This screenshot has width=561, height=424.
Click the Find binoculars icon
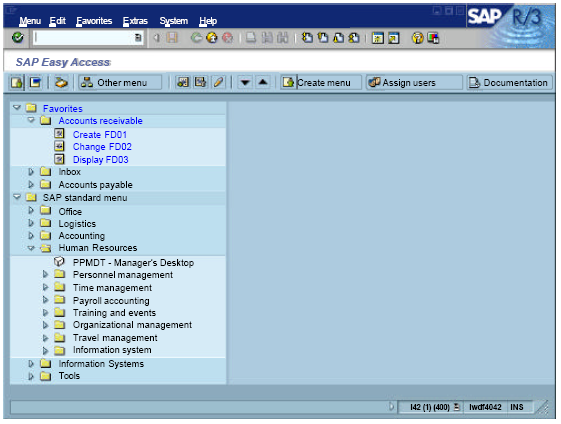[x=267, y=38]
